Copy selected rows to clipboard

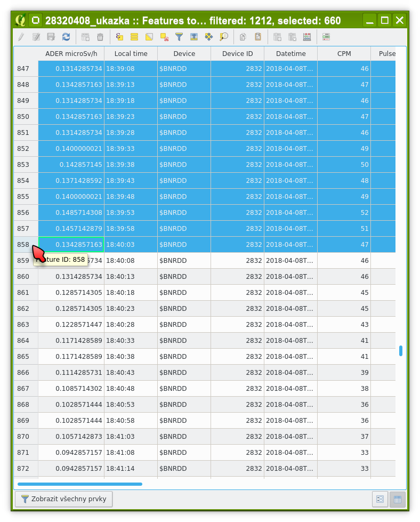pos(243,37)
